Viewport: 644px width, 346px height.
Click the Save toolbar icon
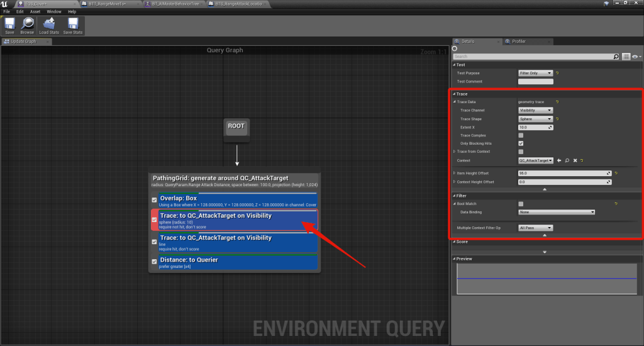[9, 25]
